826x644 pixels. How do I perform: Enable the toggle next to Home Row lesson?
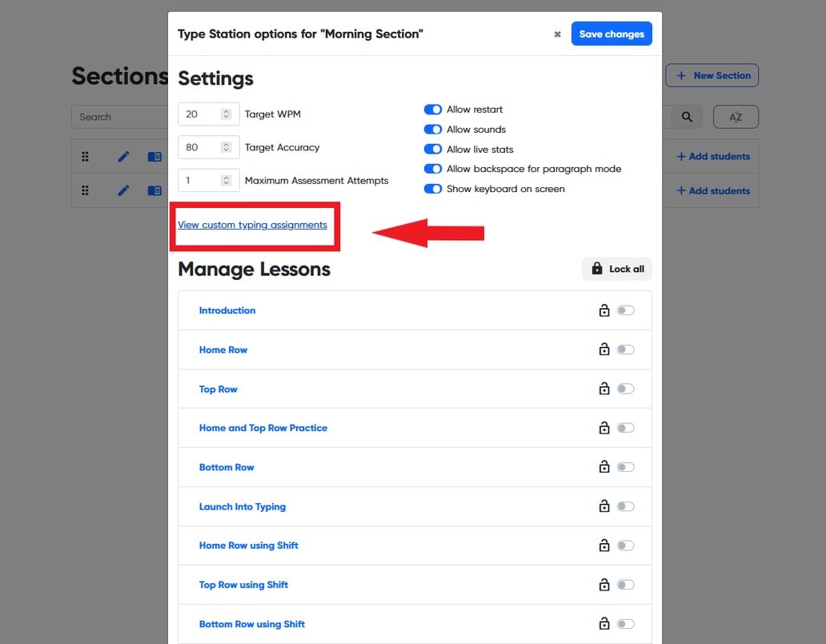(x=627, y=349)
